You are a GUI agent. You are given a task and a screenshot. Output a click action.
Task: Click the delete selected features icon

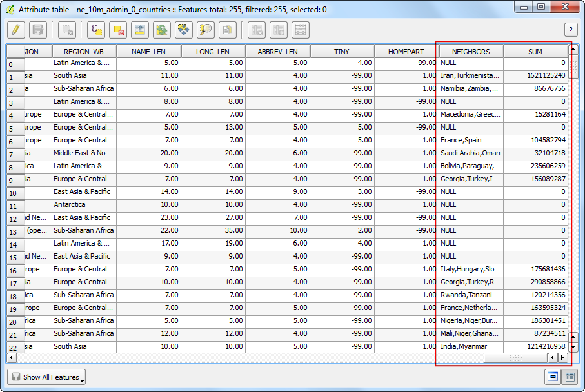(67, 30)
